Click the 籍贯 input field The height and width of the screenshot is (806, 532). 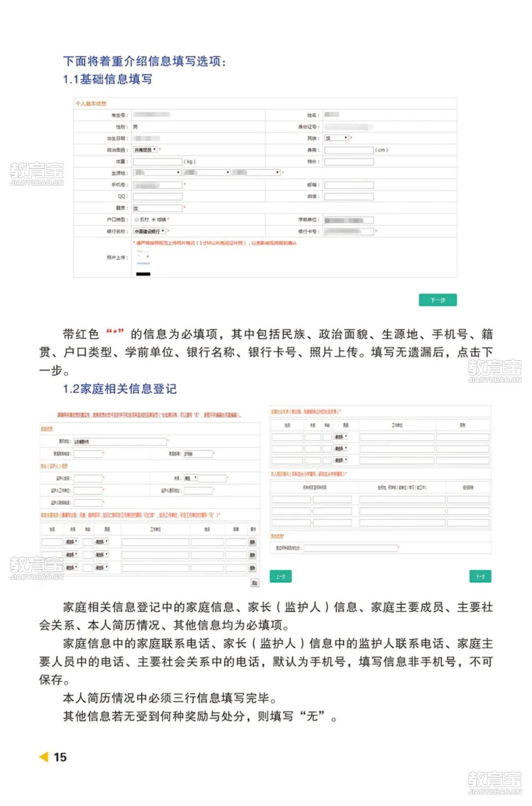pyautogui.click(x=158, y=208)
